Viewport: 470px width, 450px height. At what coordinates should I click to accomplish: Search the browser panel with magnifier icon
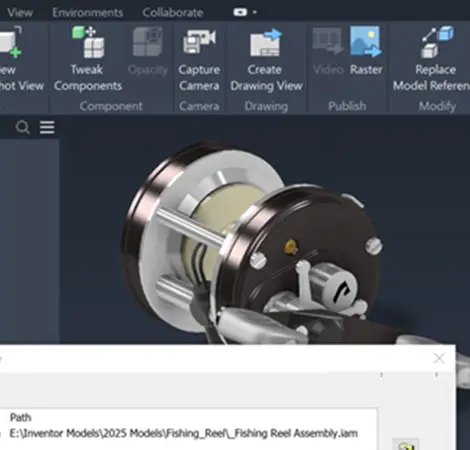tap(23, 127)
